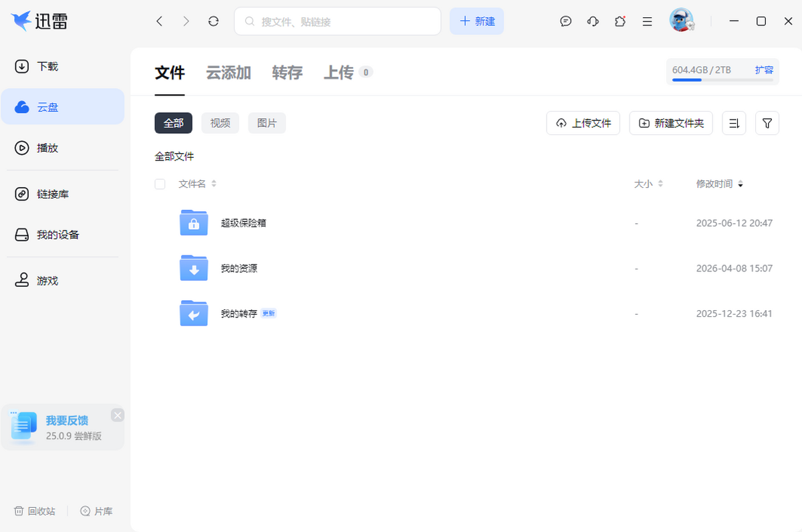Image resolution: width=802 pixels, height=532 pixels.
Task: Click the 新建 button
Action: coord(477,21)
